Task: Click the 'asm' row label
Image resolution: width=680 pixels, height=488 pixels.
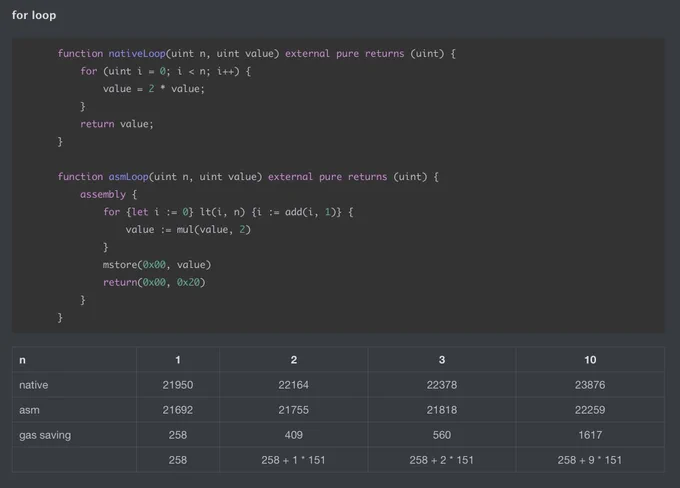Action: (29, 410)
